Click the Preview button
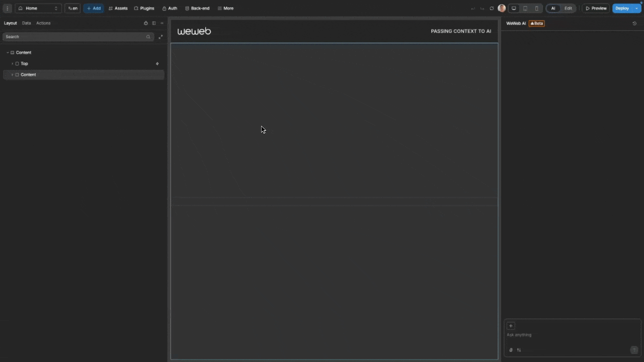Viewport: 644px width, 362px height. click(596, 8)
